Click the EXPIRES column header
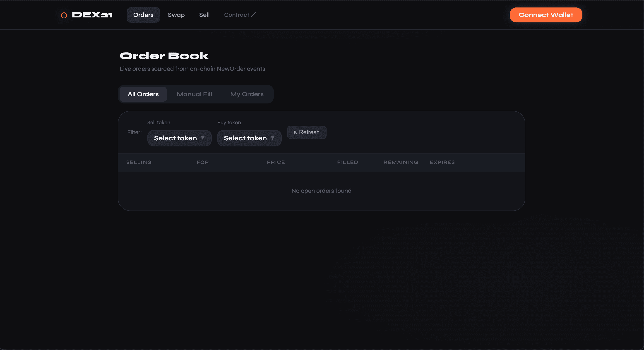The image size is (644, 350). (x=442, y=162)
